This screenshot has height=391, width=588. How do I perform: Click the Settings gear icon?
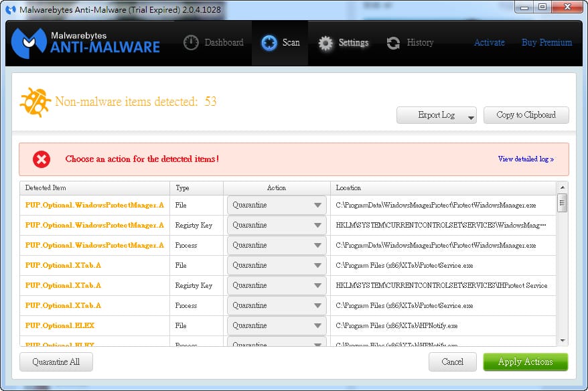click(x=325, y=43)
